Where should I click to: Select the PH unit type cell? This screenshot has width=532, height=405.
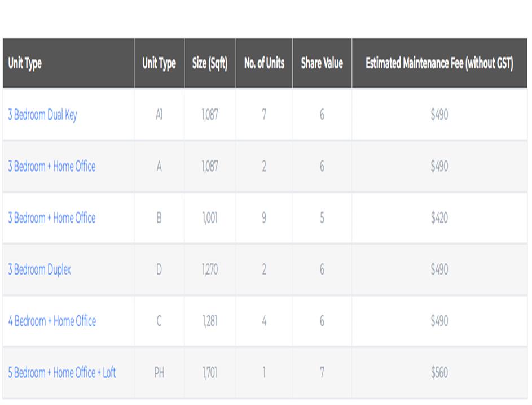coord(159,373)
